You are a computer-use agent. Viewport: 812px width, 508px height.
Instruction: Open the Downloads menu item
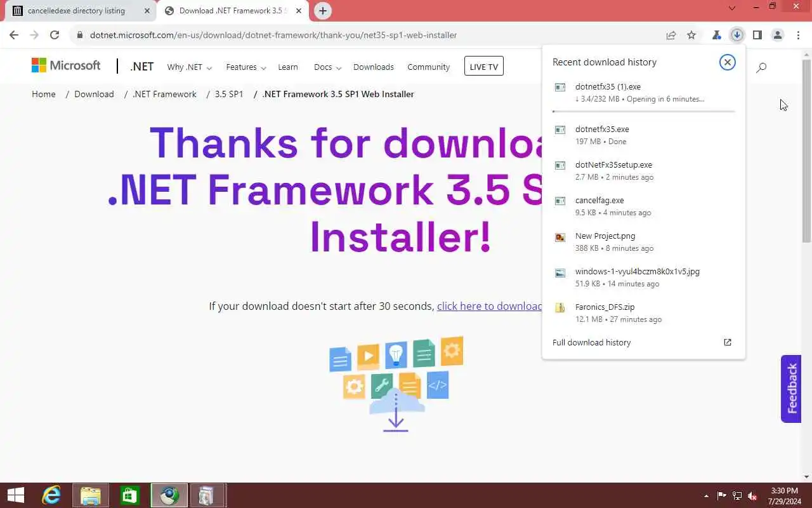[x=373, y=67]
